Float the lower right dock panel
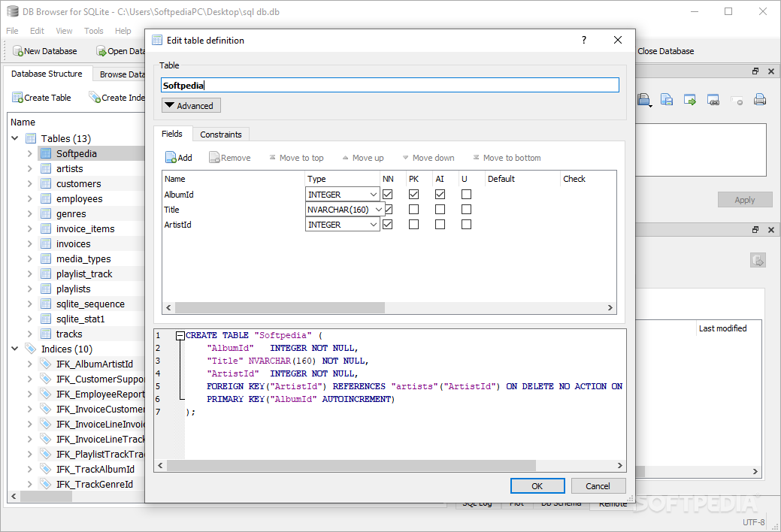This screenshot has width=781, height=532. tap(755, 230)
